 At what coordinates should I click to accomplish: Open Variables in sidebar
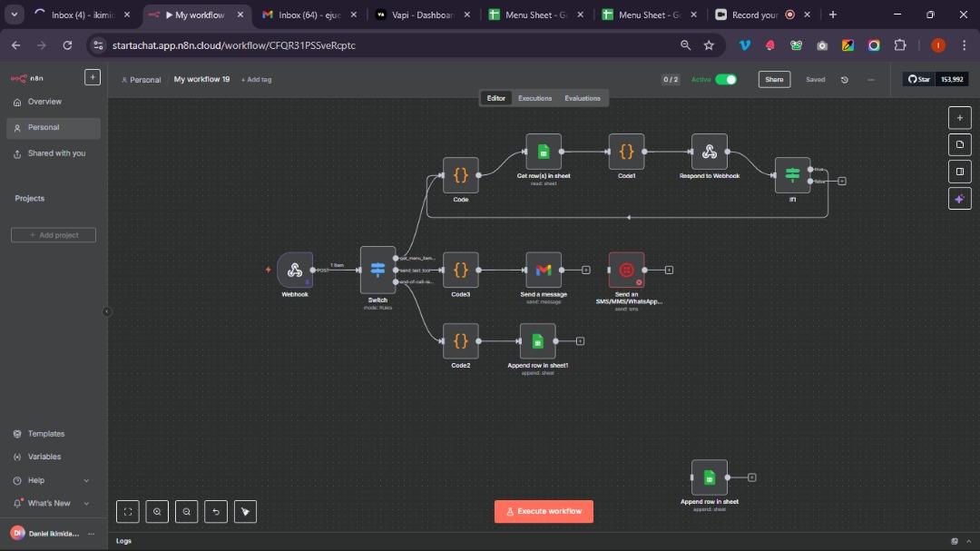pos(54,457)
